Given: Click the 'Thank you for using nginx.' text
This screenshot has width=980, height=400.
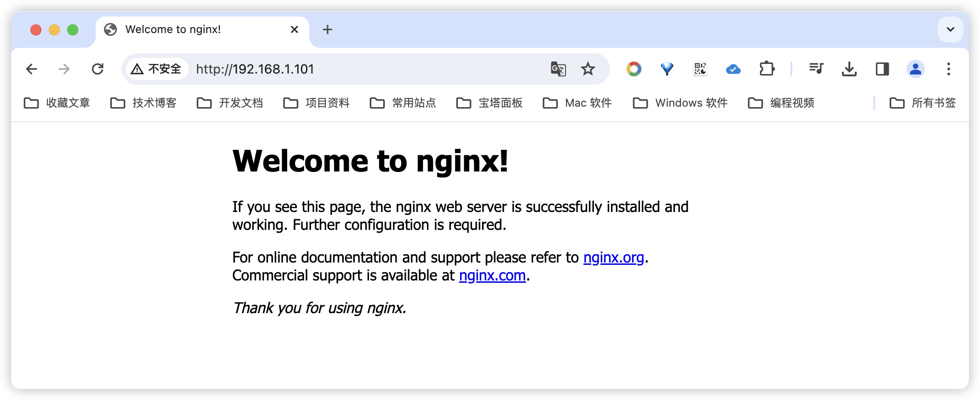Looking at the screenshot, I should [319, 308].
